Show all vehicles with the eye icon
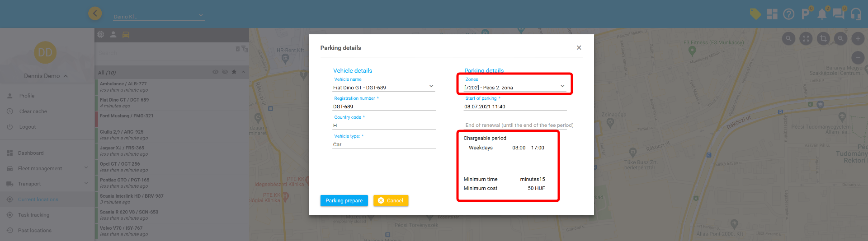 pos(216,72)
